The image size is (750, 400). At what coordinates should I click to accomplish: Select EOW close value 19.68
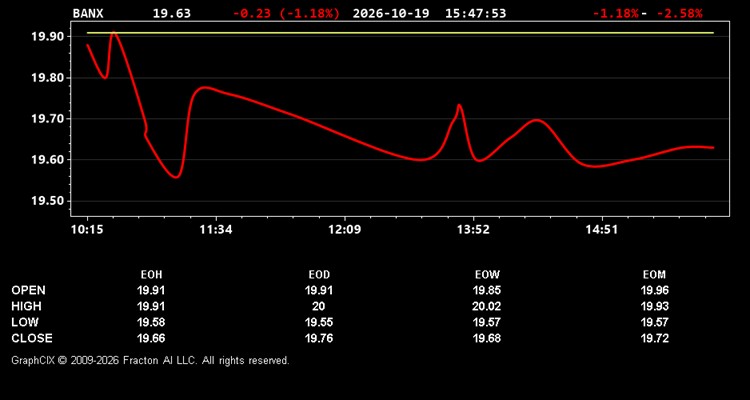tap(487, 338)
